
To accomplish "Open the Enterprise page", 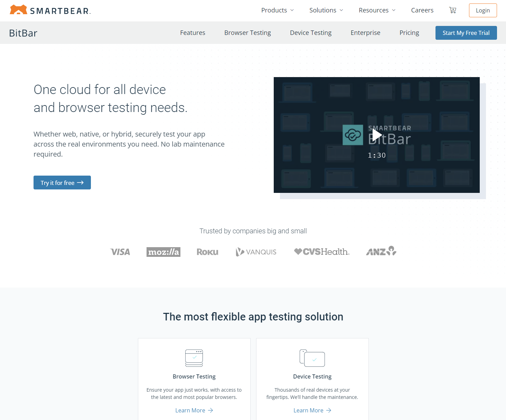I will pyautogui.click(x=365, y=32).
